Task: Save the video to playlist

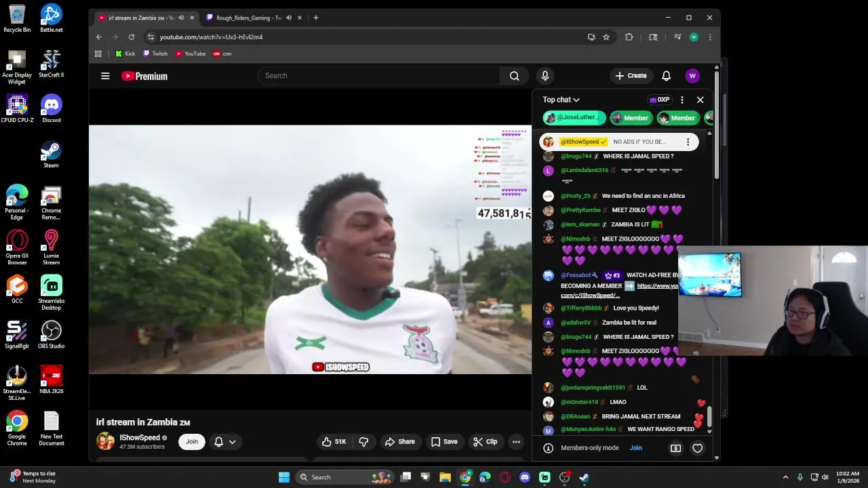Action: pyautogui.click(x=443, y=442)
